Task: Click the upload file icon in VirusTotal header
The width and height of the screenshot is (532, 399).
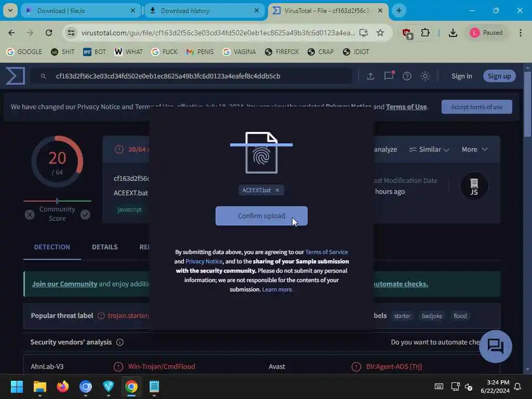Action: click(370, 76)
